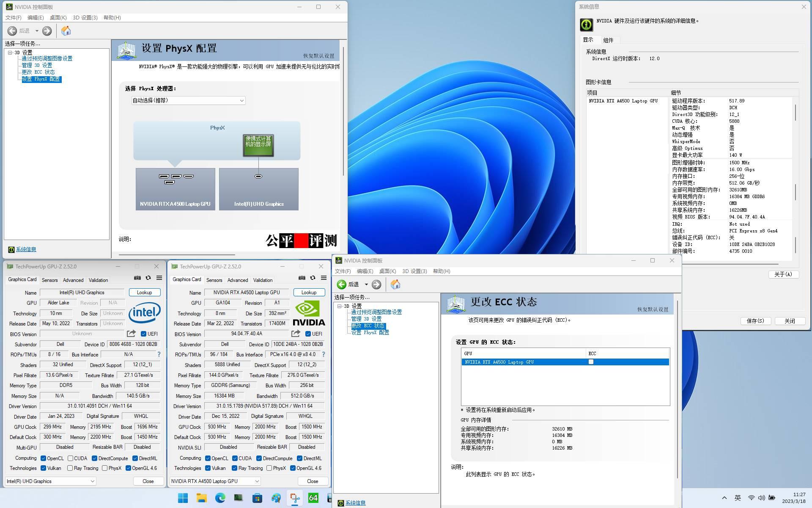812x508 pixels.
Task: Open hamburger menu in Intel GPU-Z window
Action: click(159, 278)
